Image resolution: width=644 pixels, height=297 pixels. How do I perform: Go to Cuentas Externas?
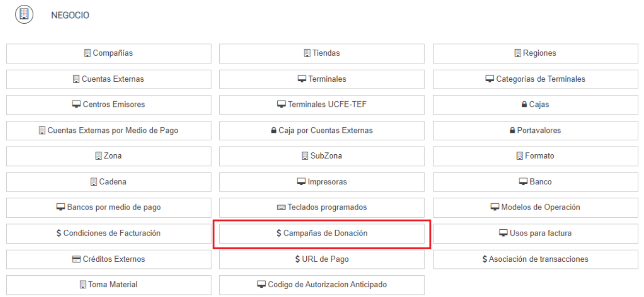(108, 79)
